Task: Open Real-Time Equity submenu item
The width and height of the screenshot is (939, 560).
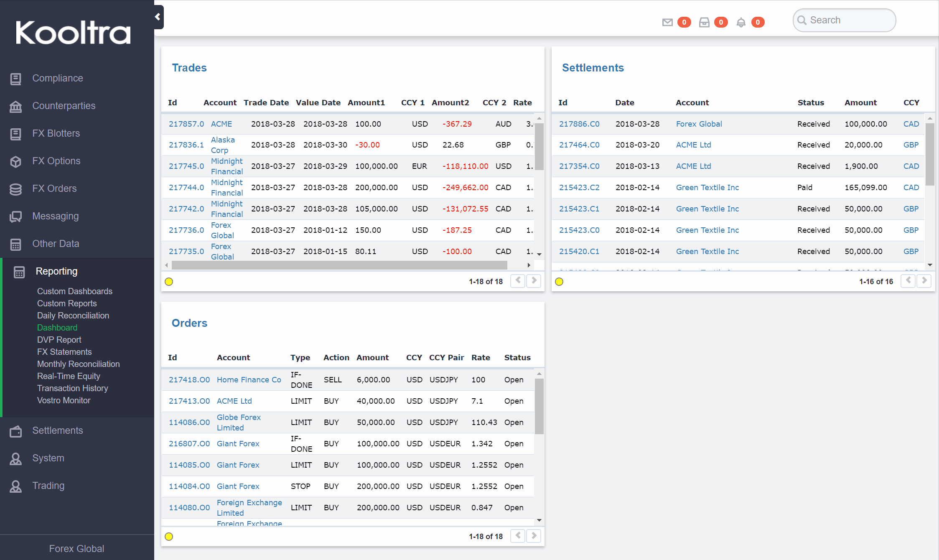Action: (69, 376)
